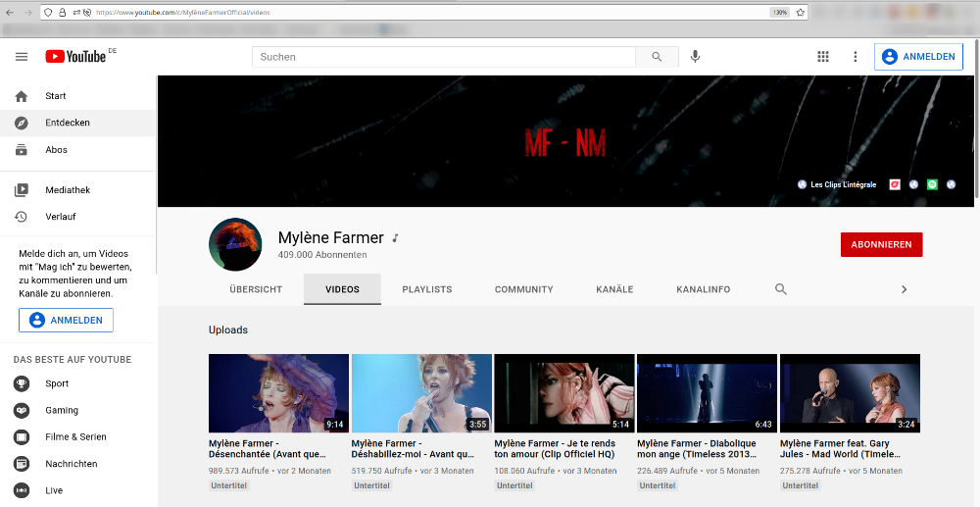The width and height of the screenshot is (980, 507).
Task: Open the YouTube apps grid
Action: point(823,57)
